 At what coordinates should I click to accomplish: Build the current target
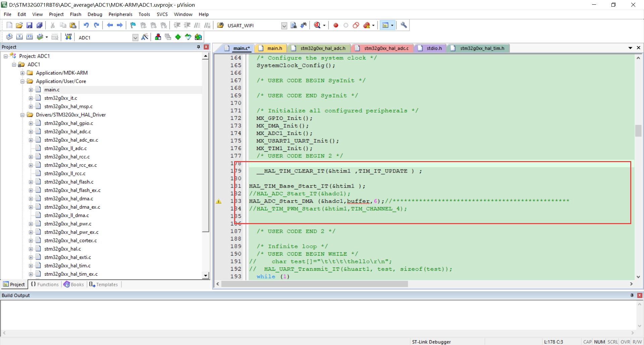19,37
